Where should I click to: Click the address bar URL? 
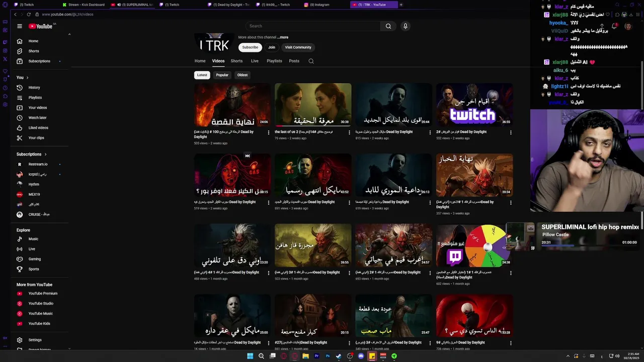pos(67,15)
